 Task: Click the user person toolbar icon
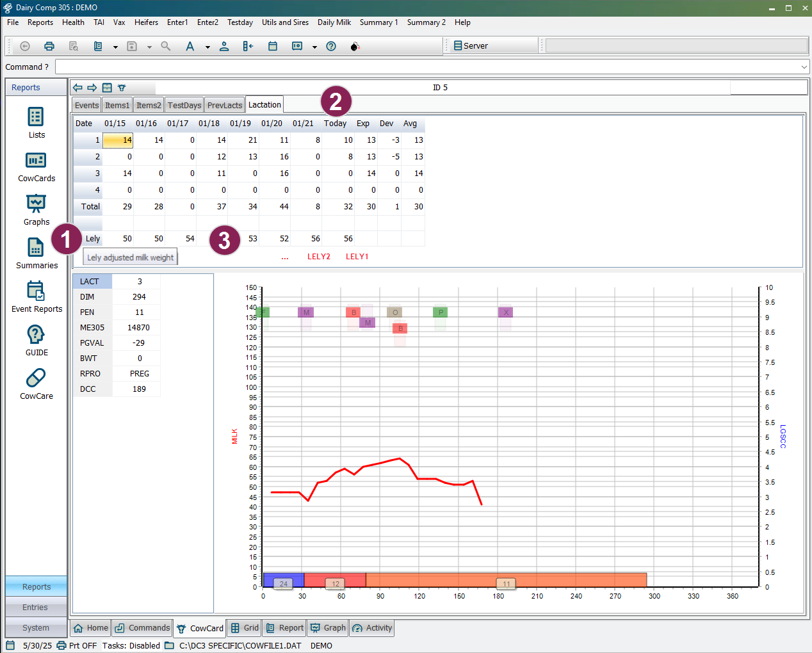click(x=224, y=46)
